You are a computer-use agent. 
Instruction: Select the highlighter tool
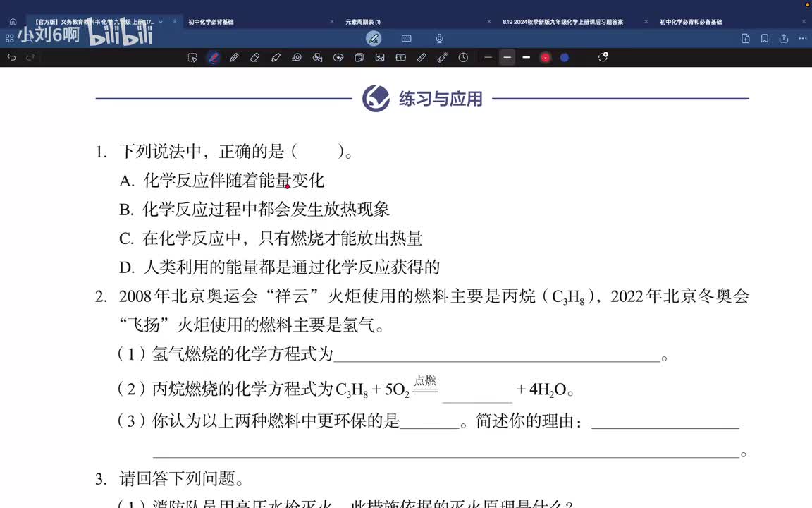click(276, 58)
